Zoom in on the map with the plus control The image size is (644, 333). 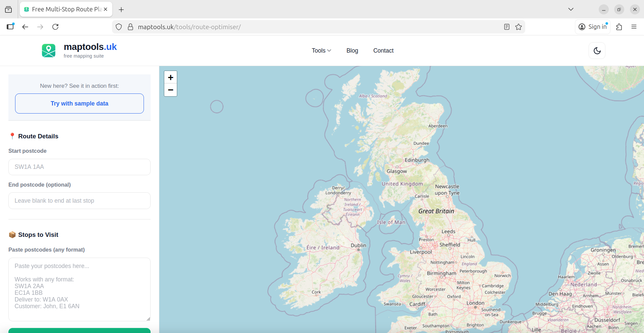click(x=170, y=77)
